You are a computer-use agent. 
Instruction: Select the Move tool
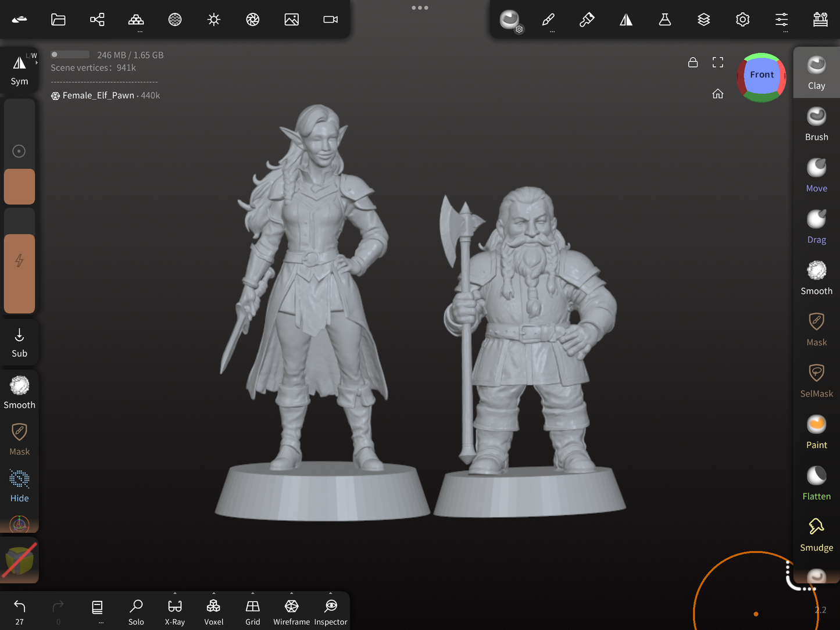(x=816, y=175)
